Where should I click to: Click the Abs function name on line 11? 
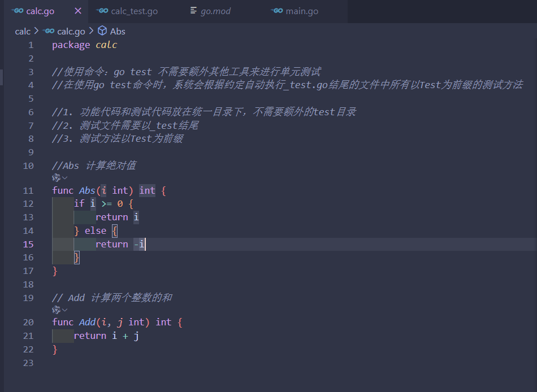tap(87, 191)
